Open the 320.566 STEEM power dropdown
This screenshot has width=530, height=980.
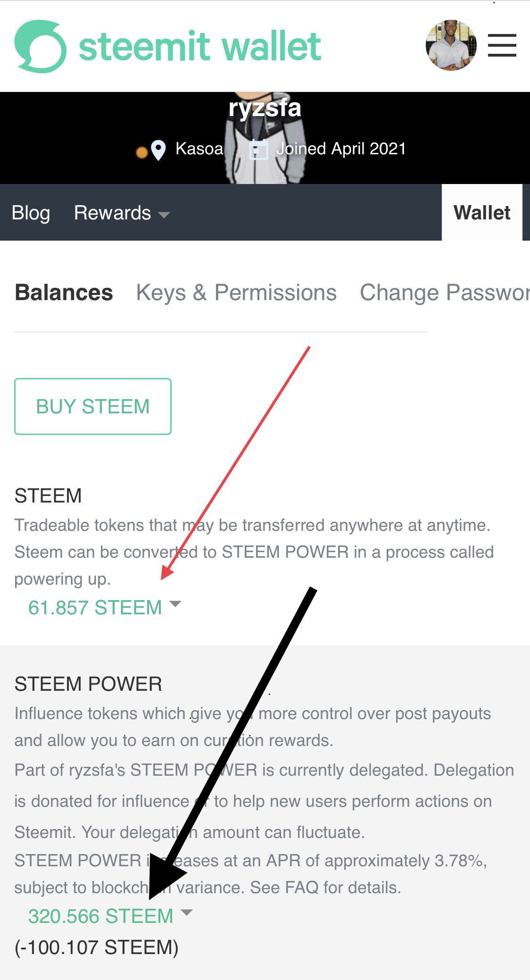[x=110, y=916]
